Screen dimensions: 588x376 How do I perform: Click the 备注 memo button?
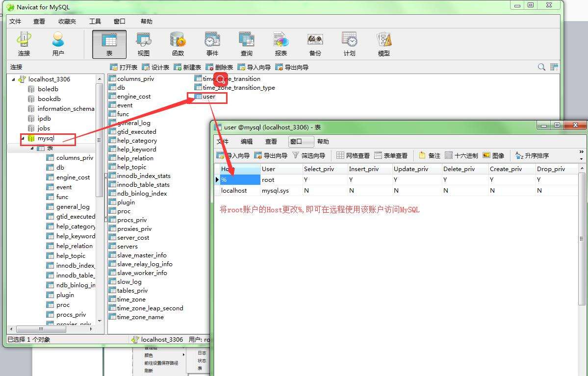(430, 155)
